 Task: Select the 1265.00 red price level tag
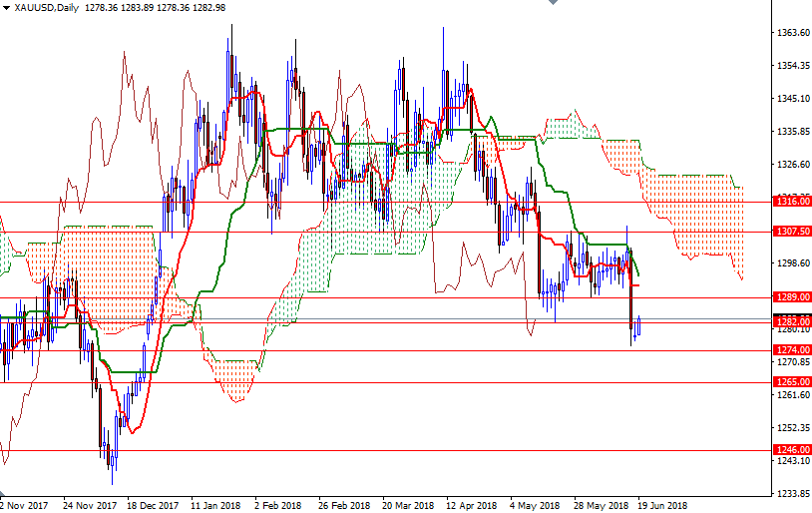[792, 382]
